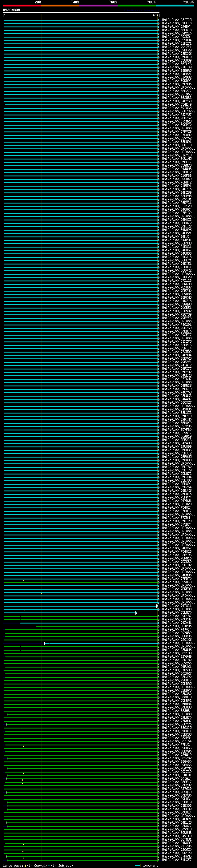The height and width of the screenshot is (868, 197).
Task: Select the UniRef100_Q7XMK8 label
Action: tap(177, 121)
